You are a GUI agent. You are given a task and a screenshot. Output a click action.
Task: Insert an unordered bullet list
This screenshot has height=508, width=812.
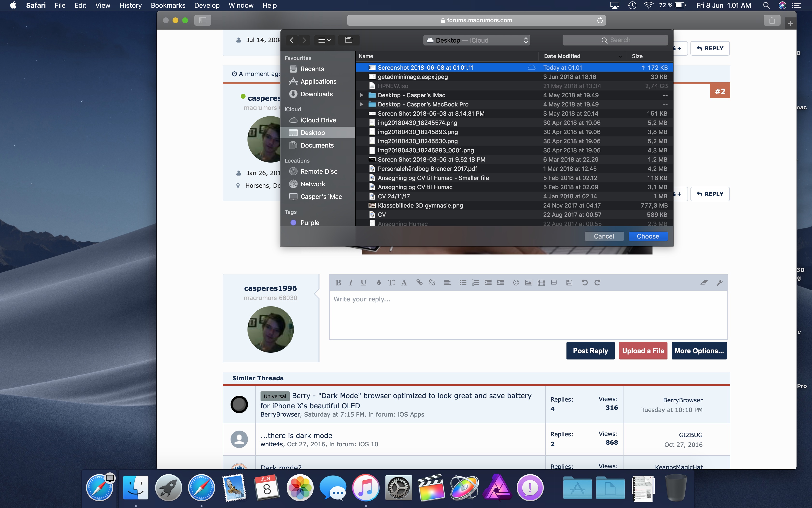tap(463, 283)
